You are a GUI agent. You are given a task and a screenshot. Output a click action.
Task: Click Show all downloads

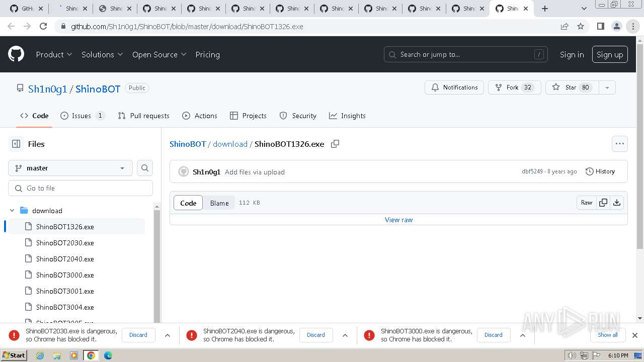click(x=608, y=335)
